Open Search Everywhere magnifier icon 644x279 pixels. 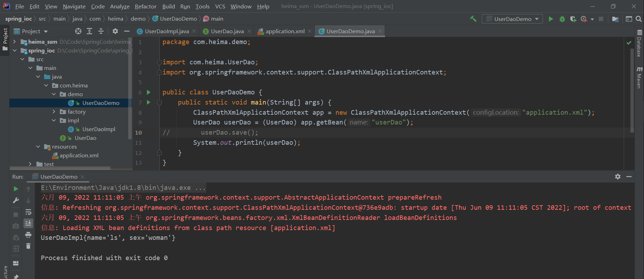pos(638,19)
